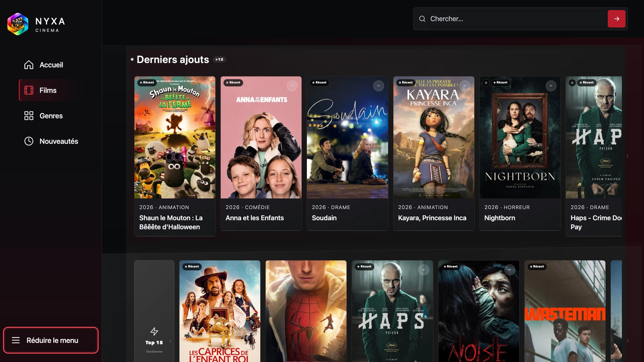Click the lightning icon on Haps poster
Viewport: 644px width, 362px height.
pyautogui.click(x=572, y=82)
